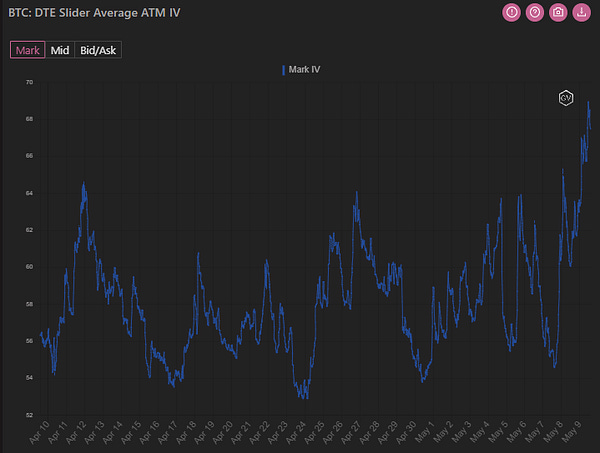Click the Apr 12 peak on the line
This screenshot has height=453, width=600.
tap(84, 183)
